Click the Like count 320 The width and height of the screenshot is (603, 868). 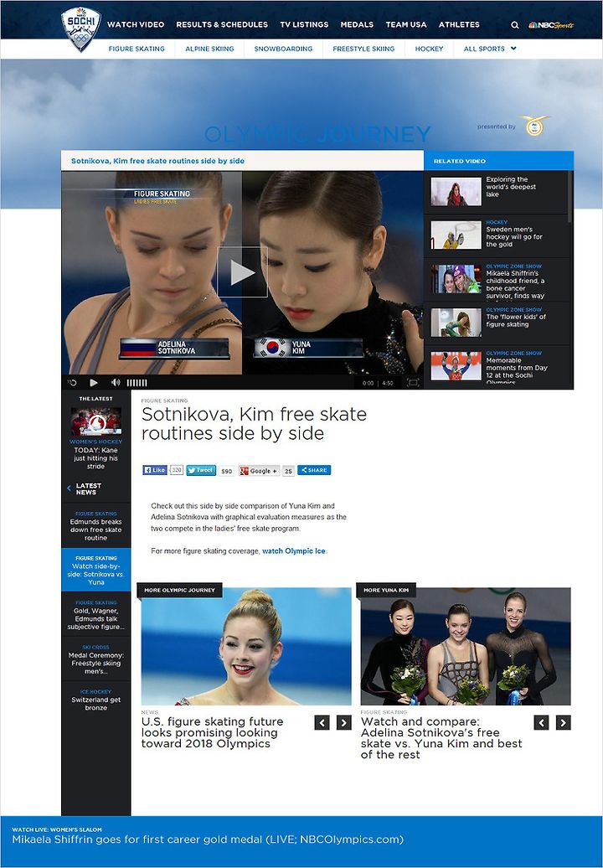pyautogui.click(x=176, y=470)
